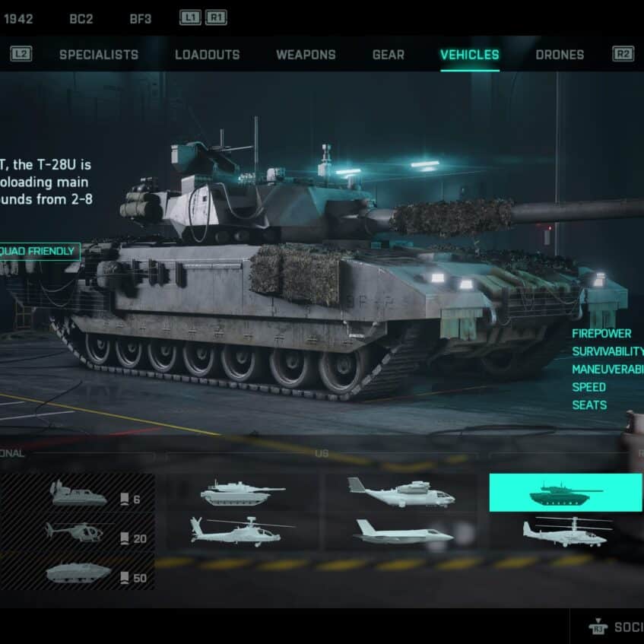Click the L1 era switch prompt
Screen dimensions: 644x644
coord(190,17)
